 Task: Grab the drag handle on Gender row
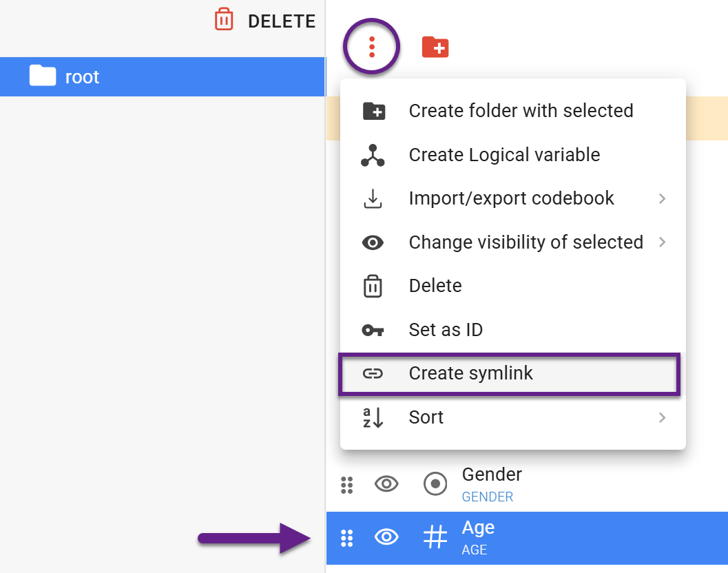(x=347, y=485)
